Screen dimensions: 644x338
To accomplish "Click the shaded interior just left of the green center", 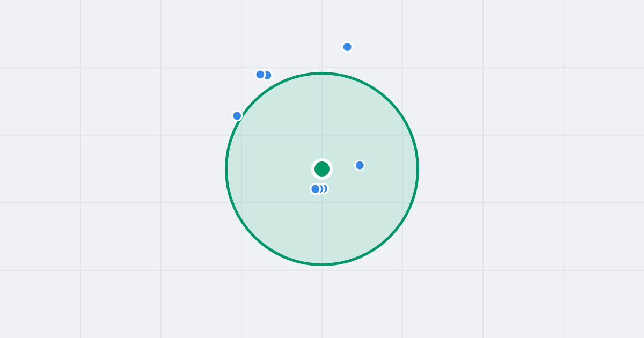I will pos(298,169).
